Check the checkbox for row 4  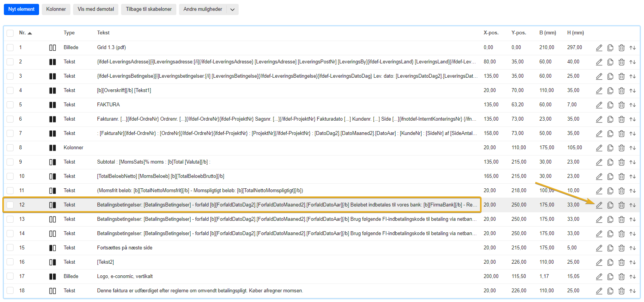point(10,90)
